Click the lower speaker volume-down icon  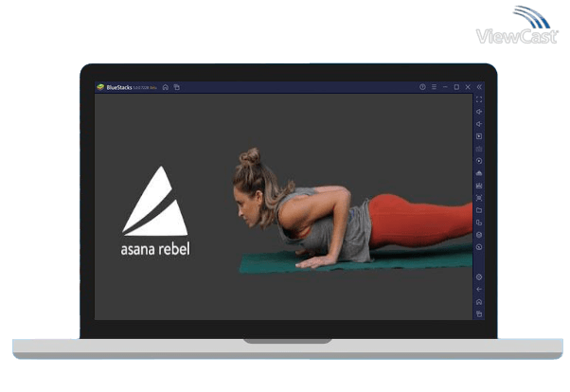(x=479, y=124)
